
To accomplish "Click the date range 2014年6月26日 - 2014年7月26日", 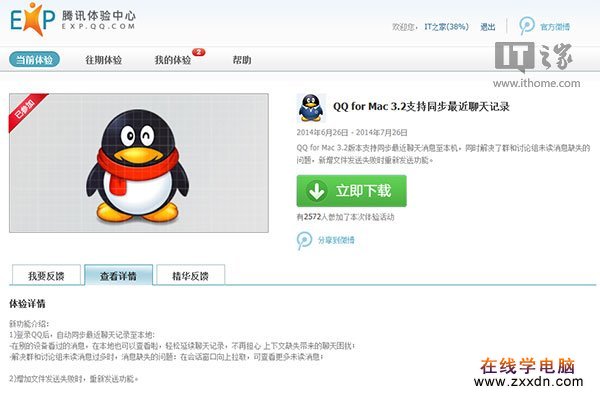I will coord(352,132).
